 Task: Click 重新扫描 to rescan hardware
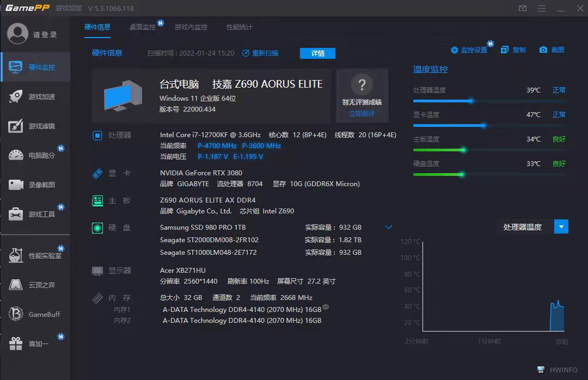pos(260,53)
